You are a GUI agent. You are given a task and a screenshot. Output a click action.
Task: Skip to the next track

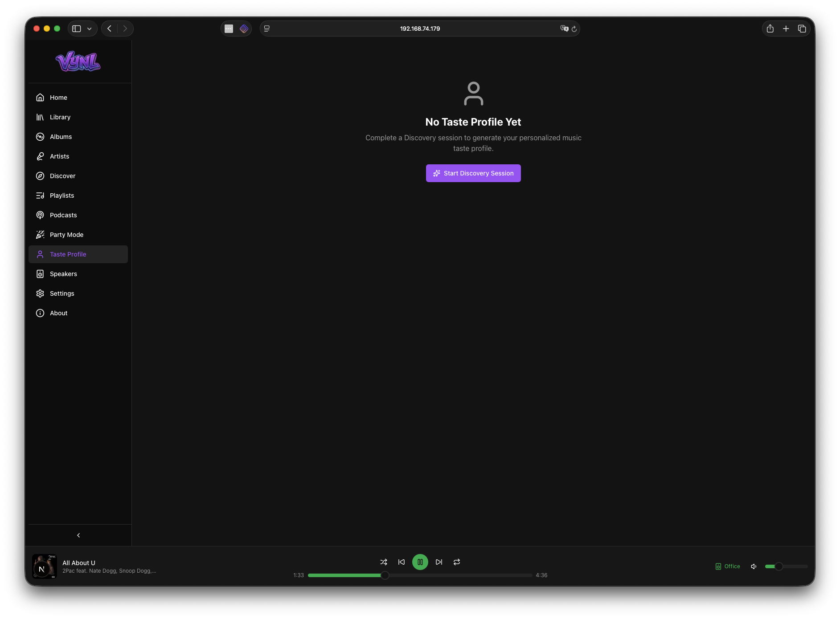(439, 562)
